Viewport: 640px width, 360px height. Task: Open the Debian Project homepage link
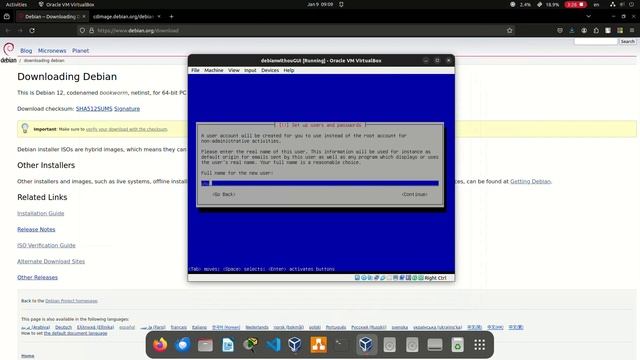(71, 301)
